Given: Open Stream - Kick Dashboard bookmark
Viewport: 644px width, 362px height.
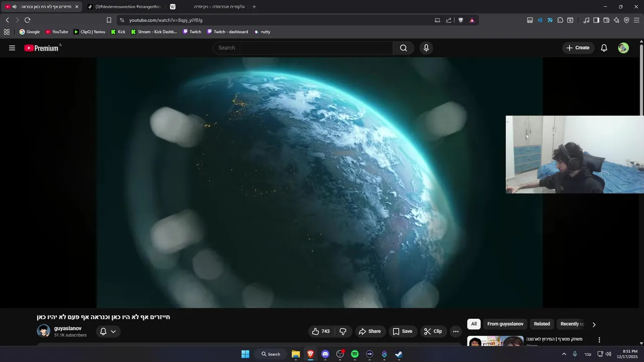Looking at the screenshot, I should coord(154,32).
